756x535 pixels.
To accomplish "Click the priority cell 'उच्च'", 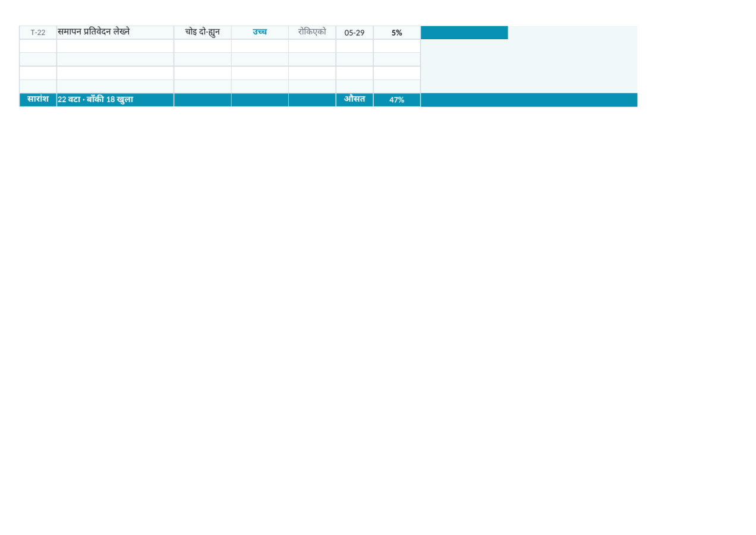I will tap(260, 33).
